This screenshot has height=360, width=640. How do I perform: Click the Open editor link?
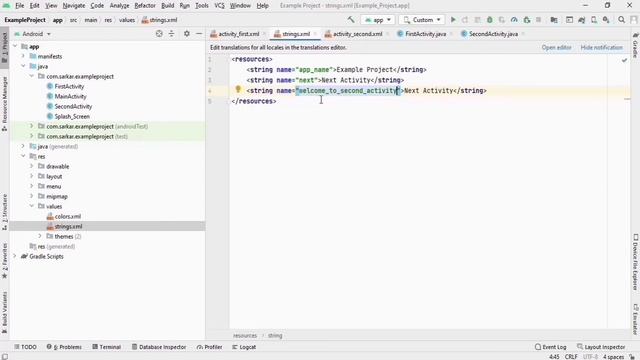556,47
